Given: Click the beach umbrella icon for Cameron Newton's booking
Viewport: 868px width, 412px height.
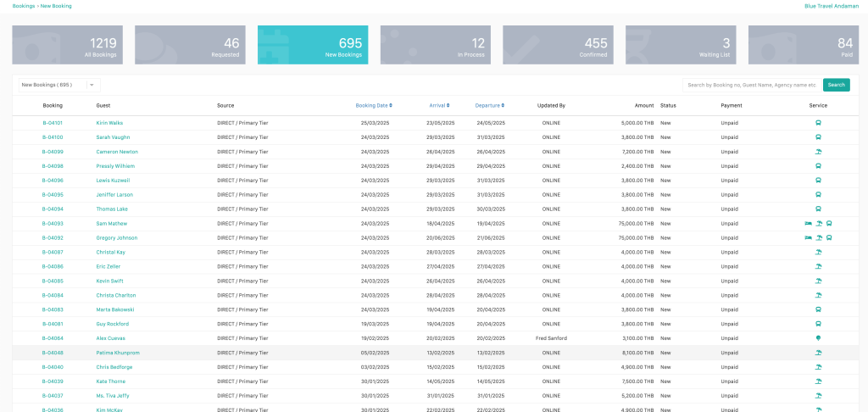Looking at the screenshot, I should (818, 152).
